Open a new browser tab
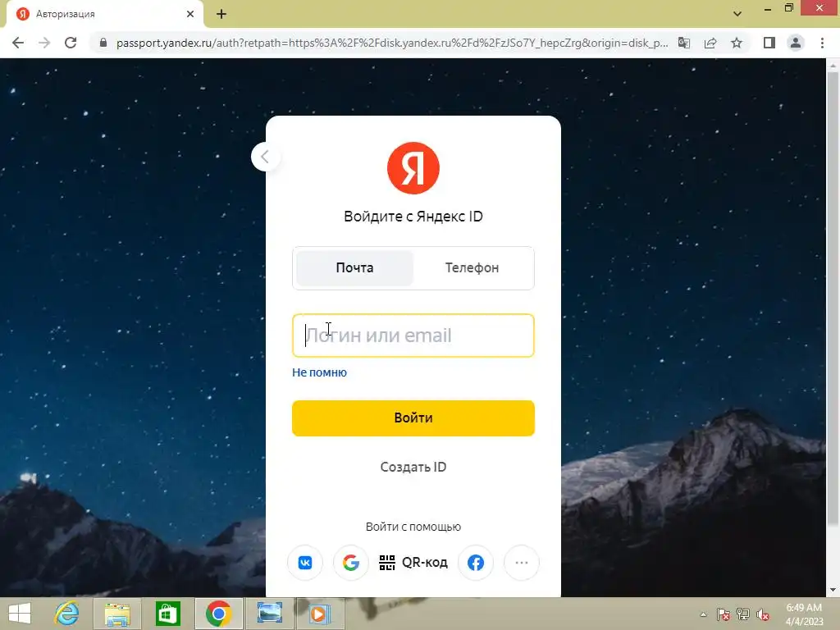 221,14
